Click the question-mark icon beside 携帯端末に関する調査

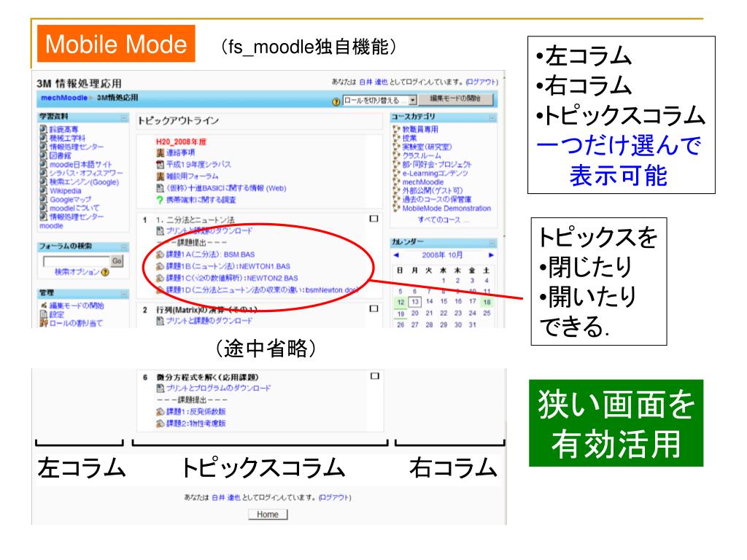tap(160, 200)
